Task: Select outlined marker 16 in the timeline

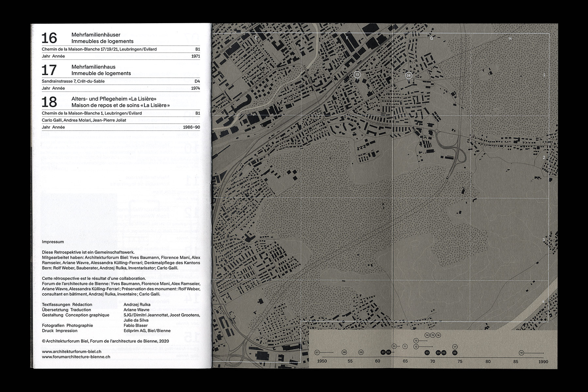Action: coord(438,335)
